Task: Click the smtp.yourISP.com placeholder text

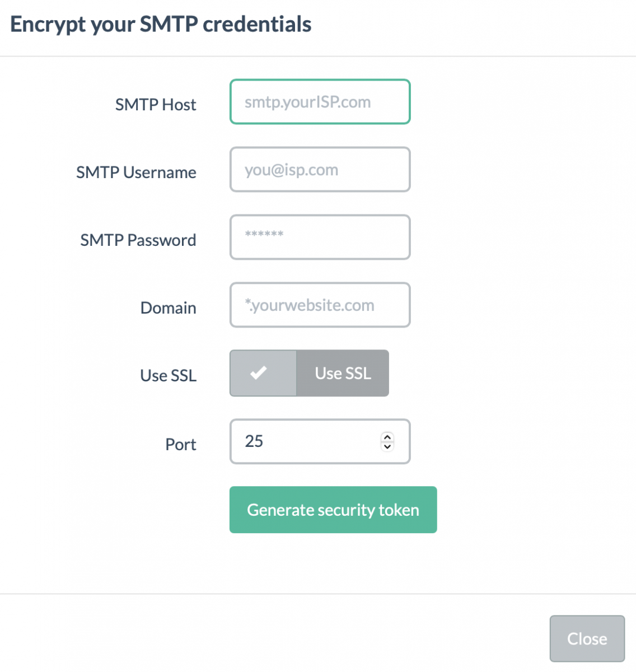Action: 307,102
